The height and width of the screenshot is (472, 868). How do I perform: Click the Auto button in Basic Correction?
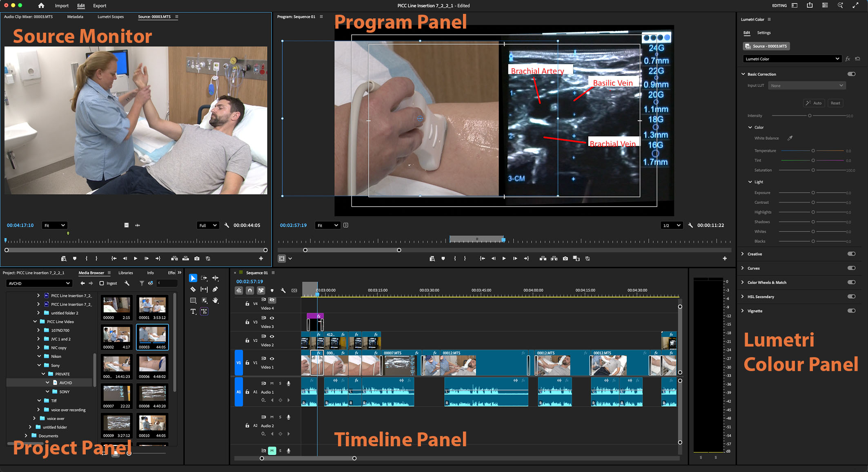pos(814,103)
